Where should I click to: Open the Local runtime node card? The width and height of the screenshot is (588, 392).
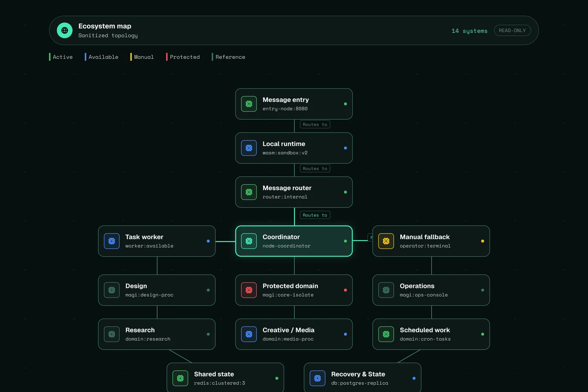pyautogui.click(x=294, y=148)
